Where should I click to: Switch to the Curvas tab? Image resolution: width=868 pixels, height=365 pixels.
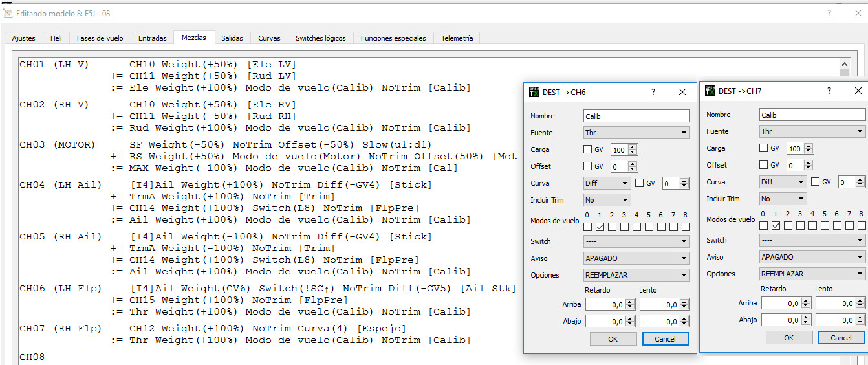269,38
